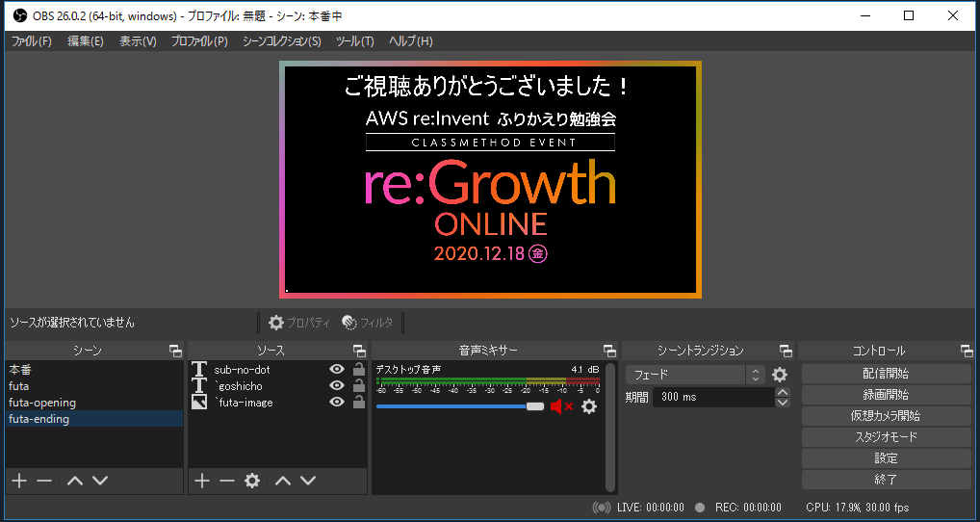Pop out the コントロール dock

pos(967,351)
